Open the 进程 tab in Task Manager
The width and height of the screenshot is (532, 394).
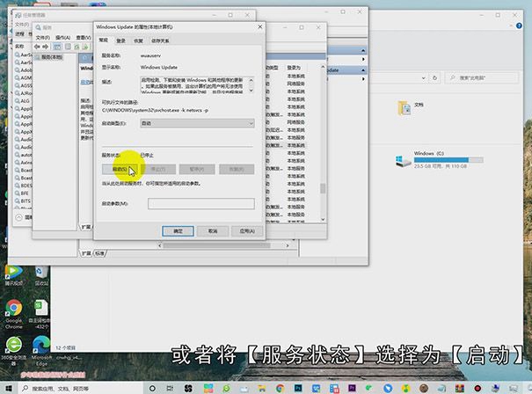20,33
